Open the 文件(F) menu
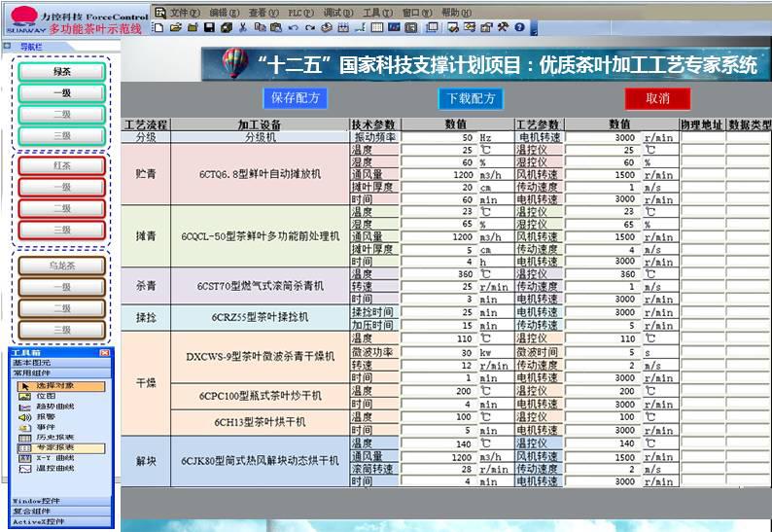772x532 pixels. (184, 13)
